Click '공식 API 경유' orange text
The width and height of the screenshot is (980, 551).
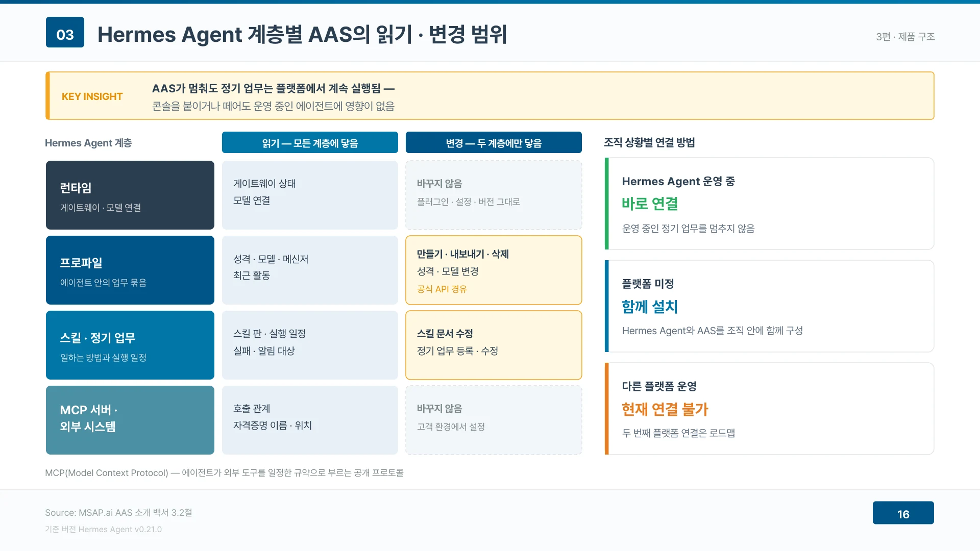click(x=442, y=289)
